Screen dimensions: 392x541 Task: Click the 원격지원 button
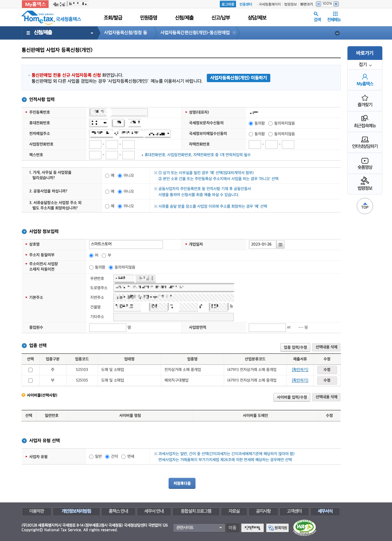[x=278, y=528]
